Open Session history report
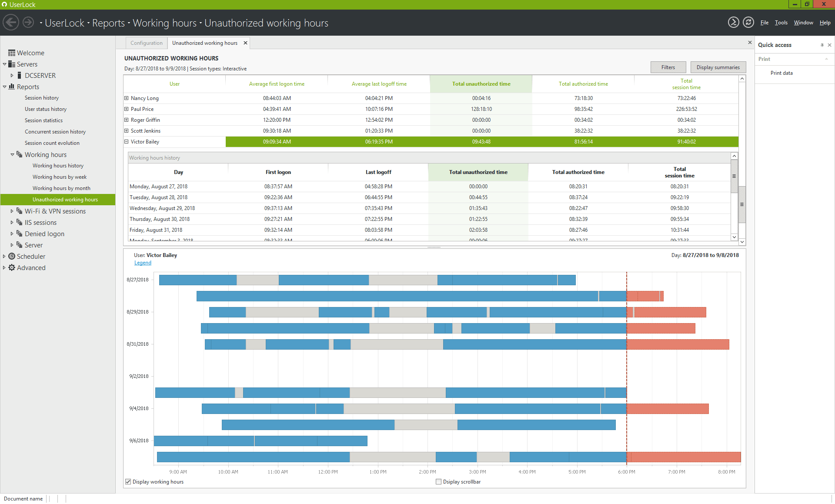This screenshot has height=504, width=835. coord(42,98)
